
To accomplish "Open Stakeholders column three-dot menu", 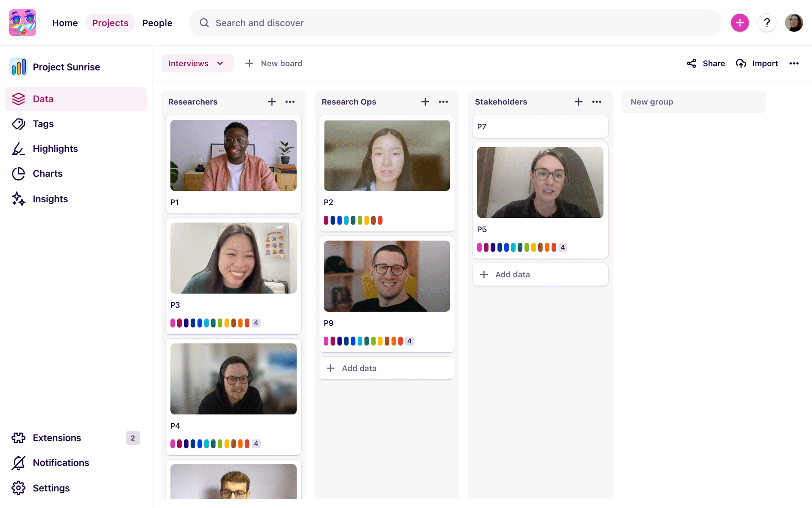I will click(597, 102).
